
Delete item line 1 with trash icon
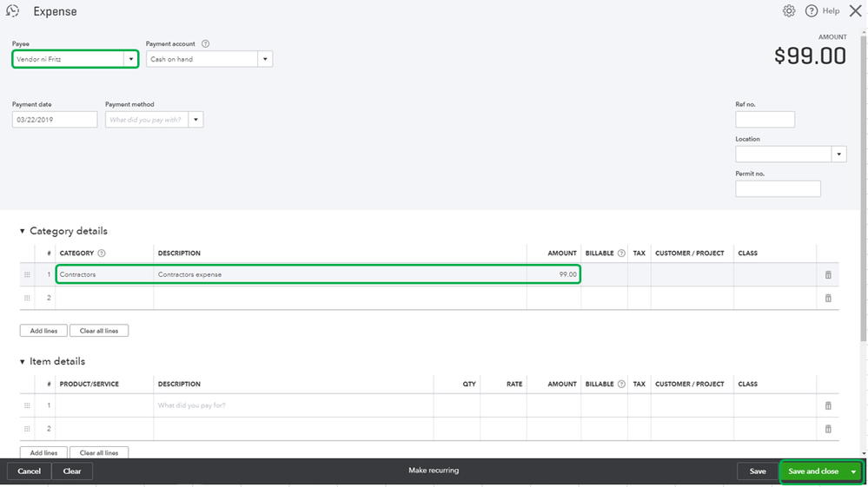[828, 405]
